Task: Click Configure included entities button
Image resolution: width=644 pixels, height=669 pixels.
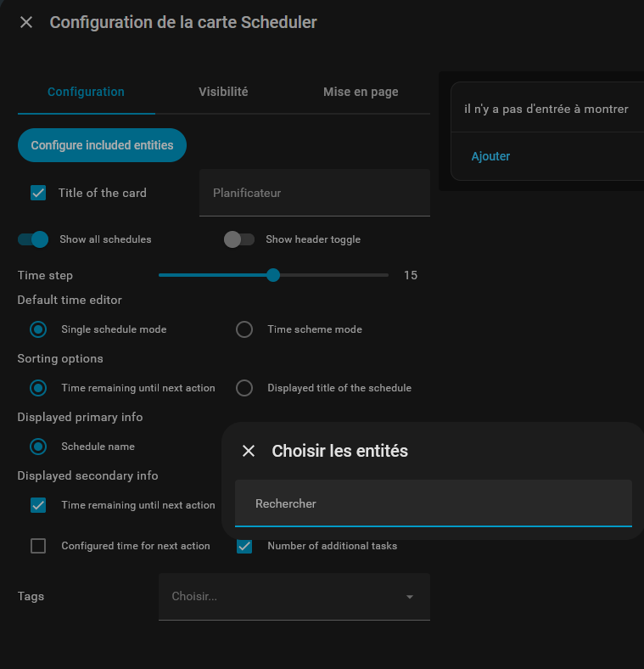Action: [x=102, y=145]
